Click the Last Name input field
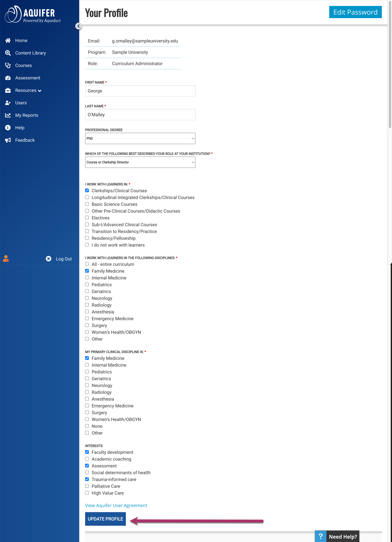The height and width of the screenshot is (542, 392). [x=140, y=115]
